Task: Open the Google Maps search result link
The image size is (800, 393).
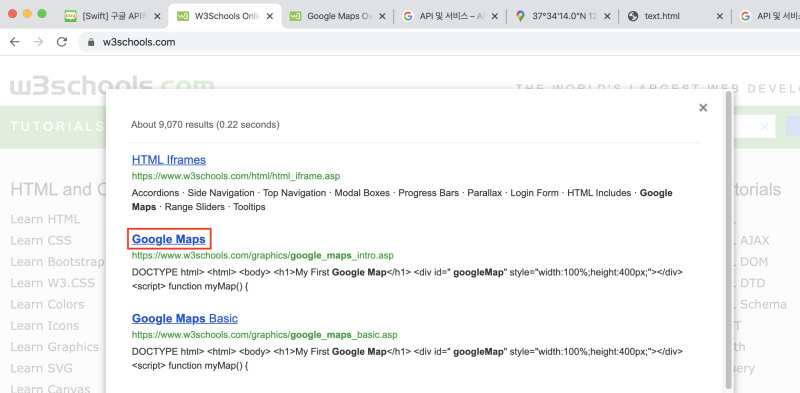Action: tap(169, 239)
